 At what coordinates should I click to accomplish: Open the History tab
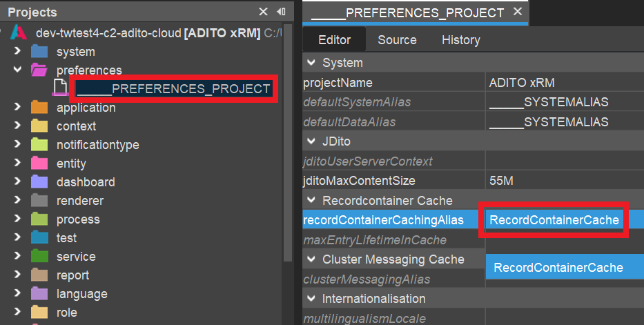coord(460,40)
